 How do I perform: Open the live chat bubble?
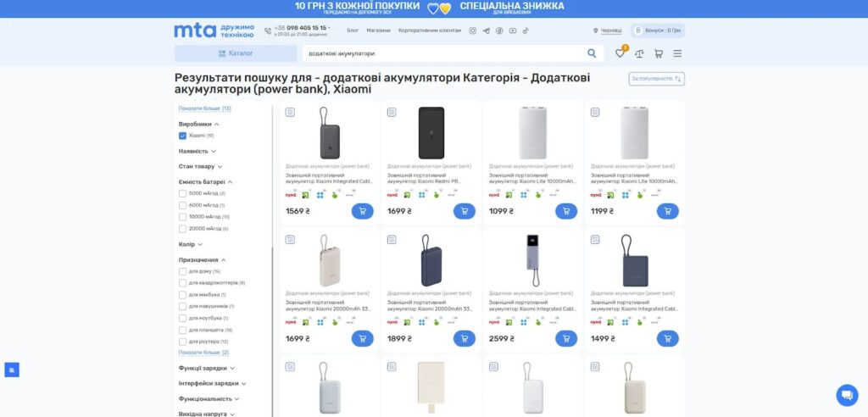click(x=847, y=395)
